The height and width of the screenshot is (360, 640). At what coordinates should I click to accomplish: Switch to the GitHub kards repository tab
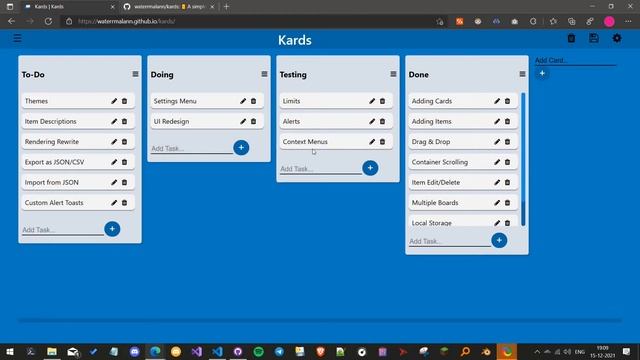pos(169,7)
